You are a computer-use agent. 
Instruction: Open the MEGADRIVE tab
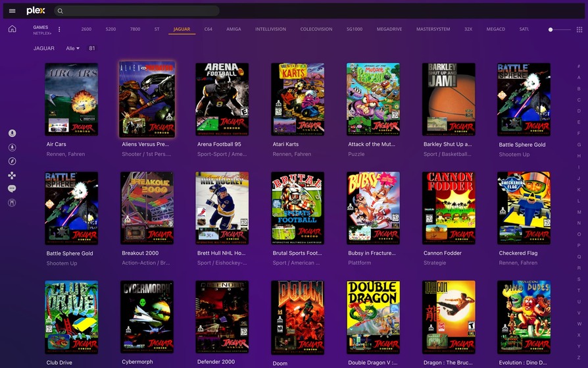click(x=389, y=29)
